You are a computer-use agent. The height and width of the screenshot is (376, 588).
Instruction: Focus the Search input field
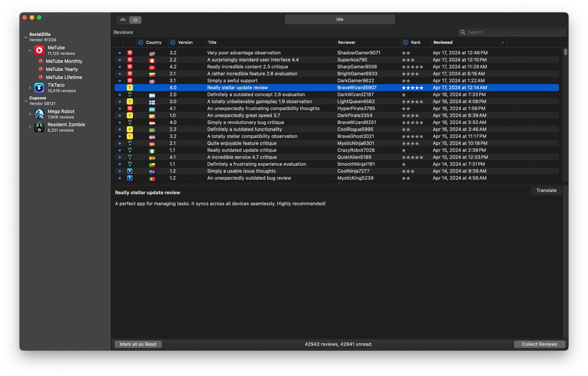coord(512,32)
